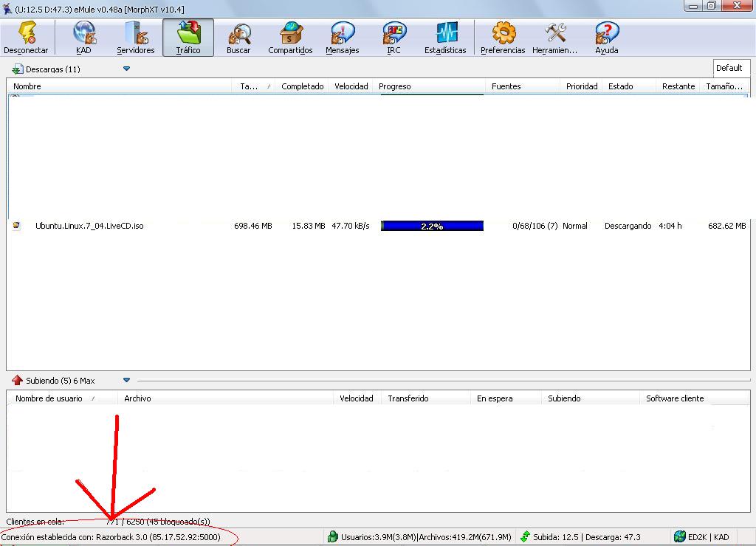Screen dimensions: 756x546
Task: Sort by Restante column header
Action: pos(678,86)
